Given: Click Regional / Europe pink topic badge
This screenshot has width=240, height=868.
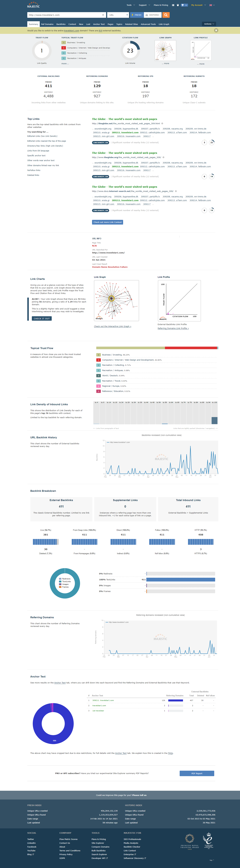Looking at the screenshot, I should [x=99, y=386].
